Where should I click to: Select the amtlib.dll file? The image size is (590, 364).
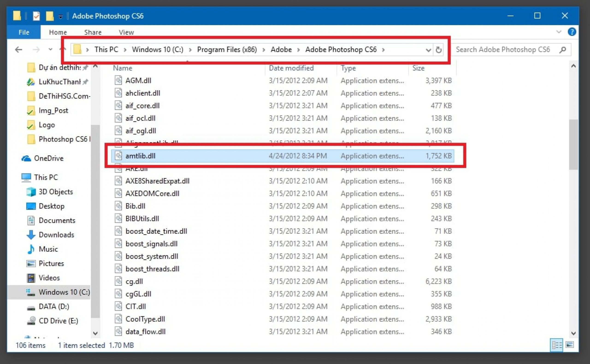[x=140, y=156]
